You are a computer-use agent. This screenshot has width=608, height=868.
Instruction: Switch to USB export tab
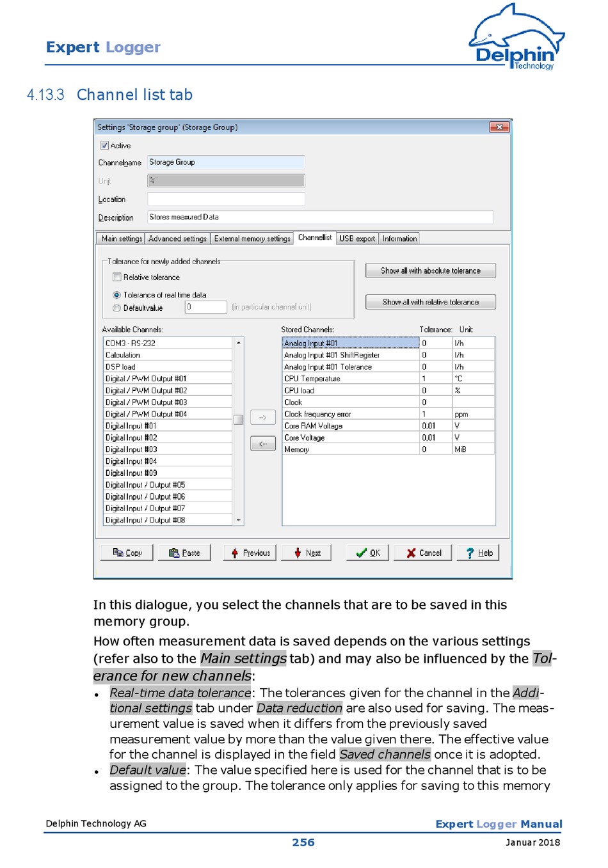[357, 239]
